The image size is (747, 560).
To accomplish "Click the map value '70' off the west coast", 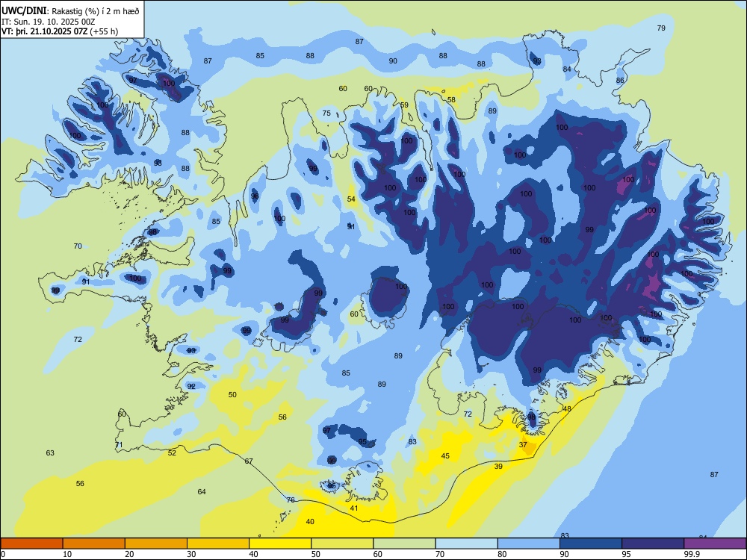I will click(x=78, y=246).
